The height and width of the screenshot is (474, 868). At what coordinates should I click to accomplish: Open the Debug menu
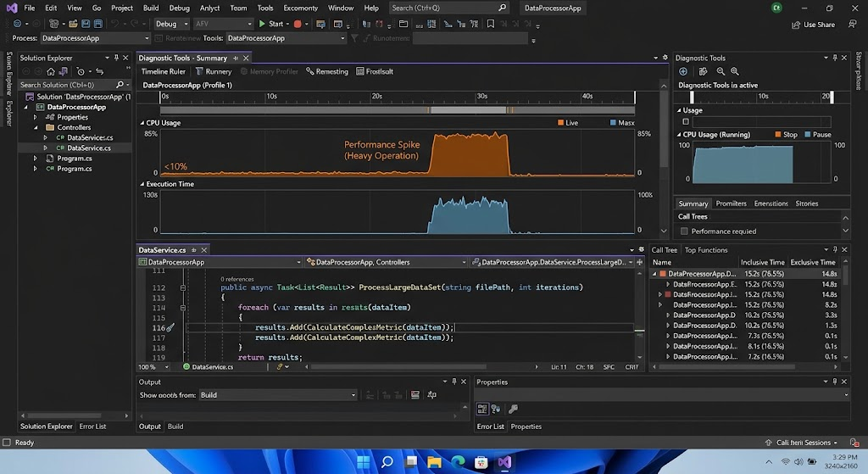click(x=179, y=8)
